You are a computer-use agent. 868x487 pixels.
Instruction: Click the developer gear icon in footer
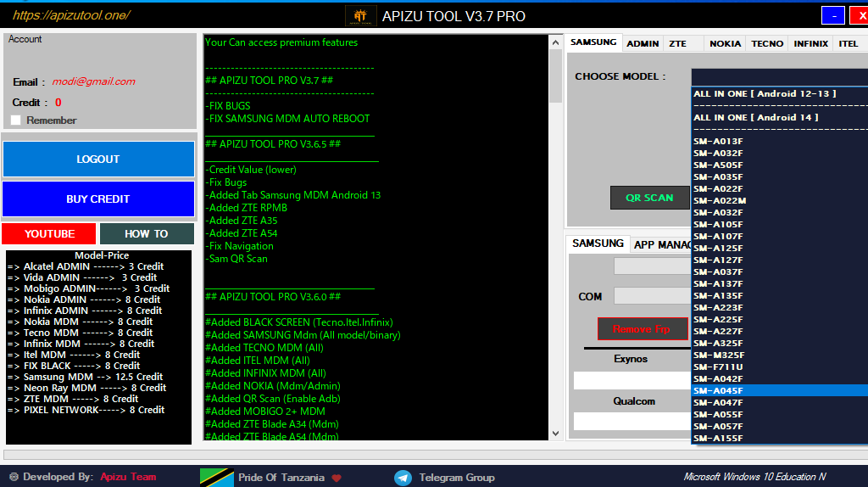(14, 477)
